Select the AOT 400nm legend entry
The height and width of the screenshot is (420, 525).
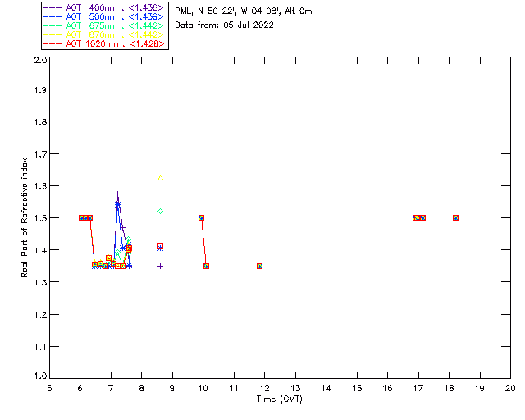[x=103, y=7]
